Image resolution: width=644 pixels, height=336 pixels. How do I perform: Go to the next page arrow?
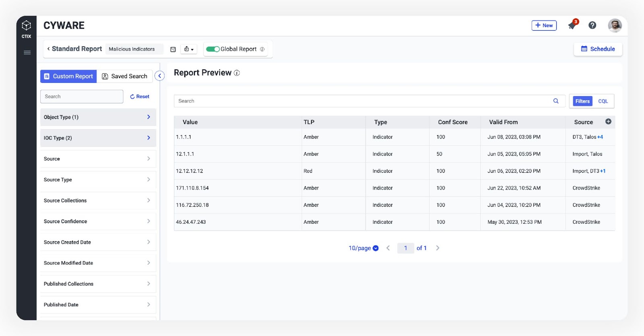438,248
